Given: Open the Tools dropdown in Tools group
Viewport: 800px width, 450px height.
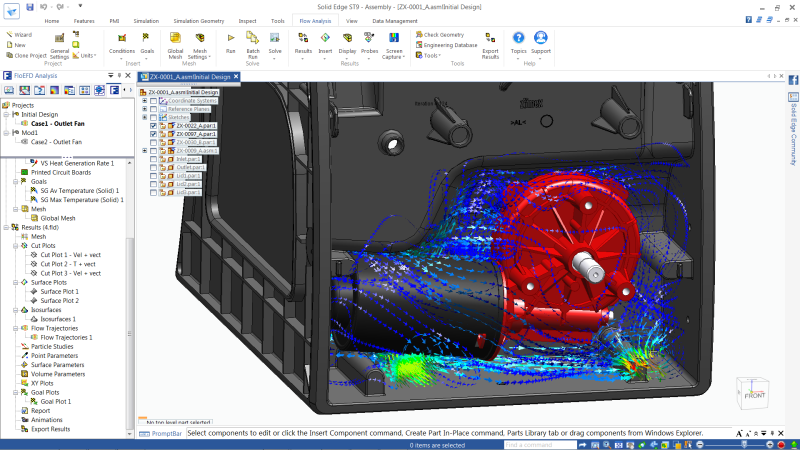Looking at the screenshot, I should coord(428,55).
